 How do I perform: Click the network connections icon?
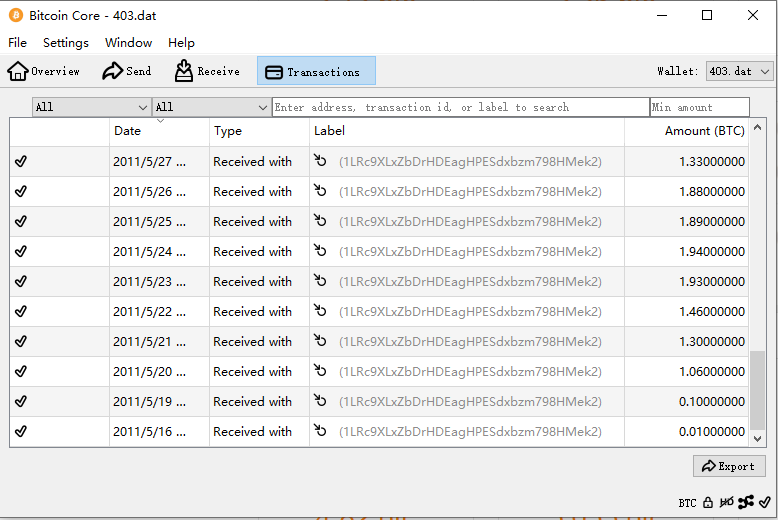(746, 502)
